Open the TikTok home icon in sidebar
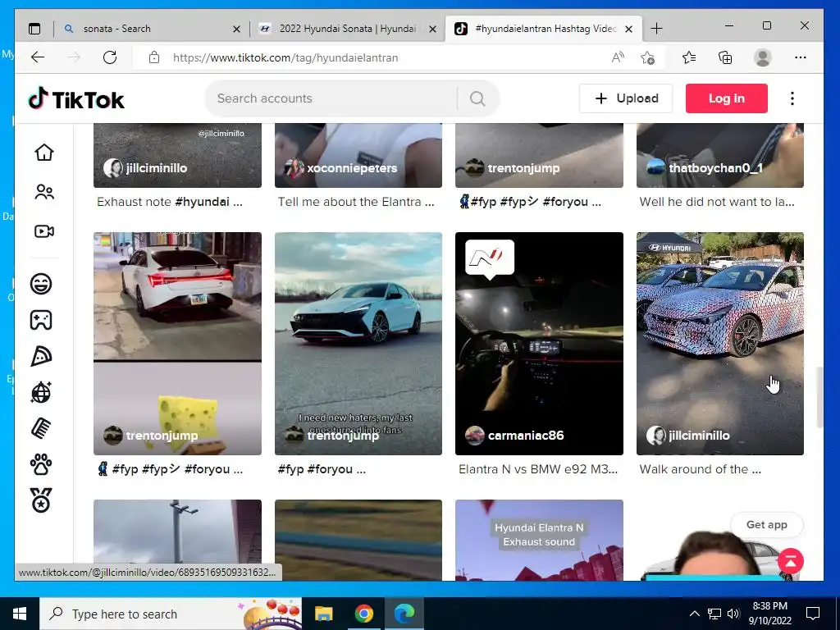Screen dimensions: 840x630 [44, 152]
